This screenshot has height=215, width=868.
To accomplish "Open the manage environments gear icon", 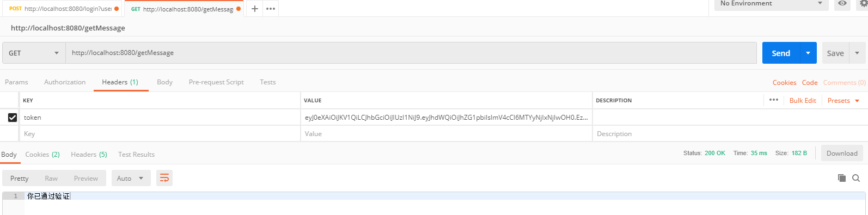I will pyautogui.click(x=862, y=3).
